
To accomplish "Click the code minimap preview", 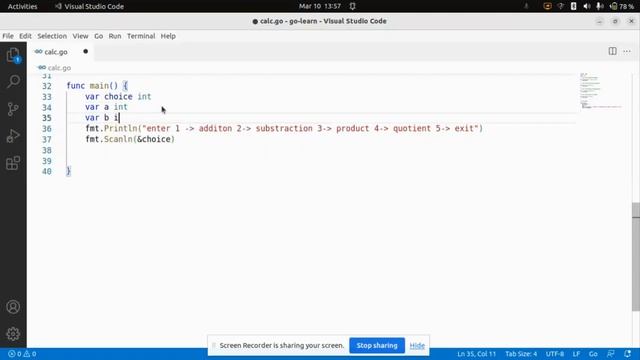I will (x=600, y=91).
